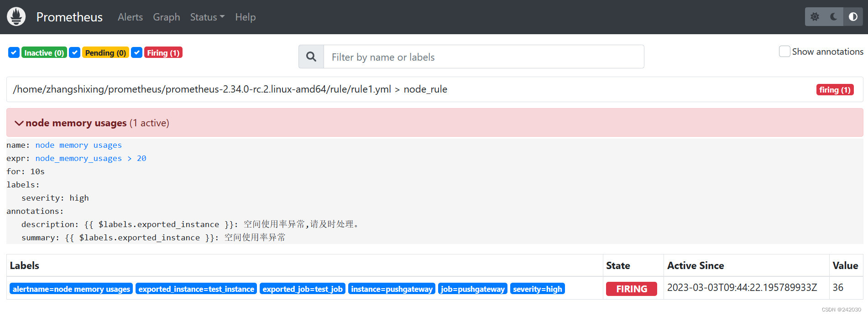
Task: Uncheck the Pending alerts checkbox
Action: pos(75,52)
